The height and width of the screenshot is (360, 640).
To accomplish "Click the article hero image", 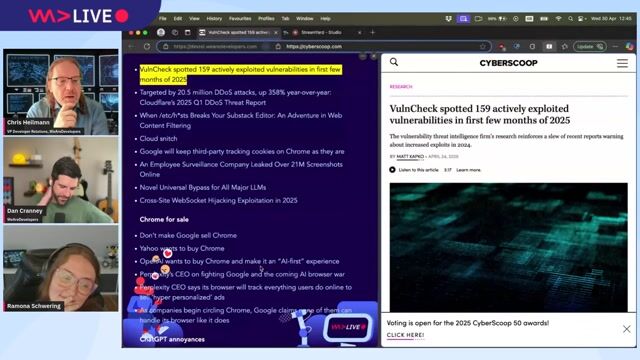I will coord(508,247).
